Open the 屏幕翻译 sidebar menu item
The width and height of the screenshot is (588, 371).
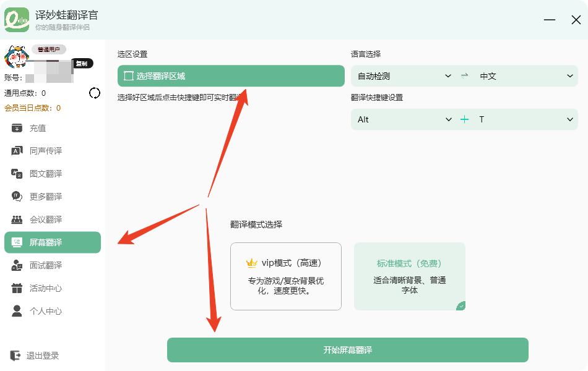pos(53,242)
